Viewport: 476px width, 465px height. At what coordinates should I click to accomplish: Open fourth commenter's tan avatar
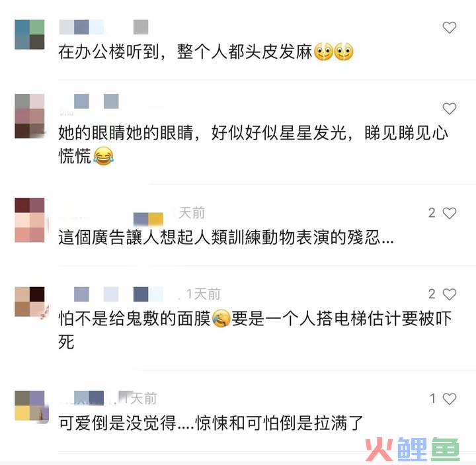pos(30,302)
